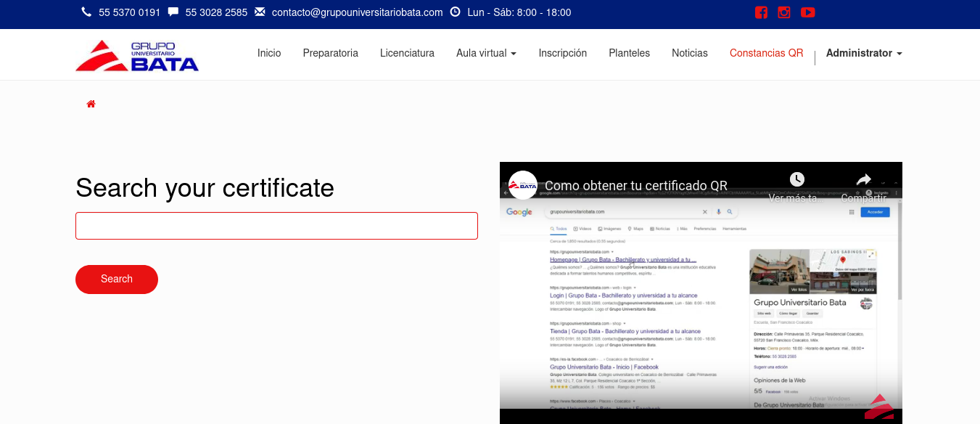The width and height of the screenshot is (980, 424).
Task: Go to the Inicio menu item
Action: pyautogui.click(x=269, y=53)
